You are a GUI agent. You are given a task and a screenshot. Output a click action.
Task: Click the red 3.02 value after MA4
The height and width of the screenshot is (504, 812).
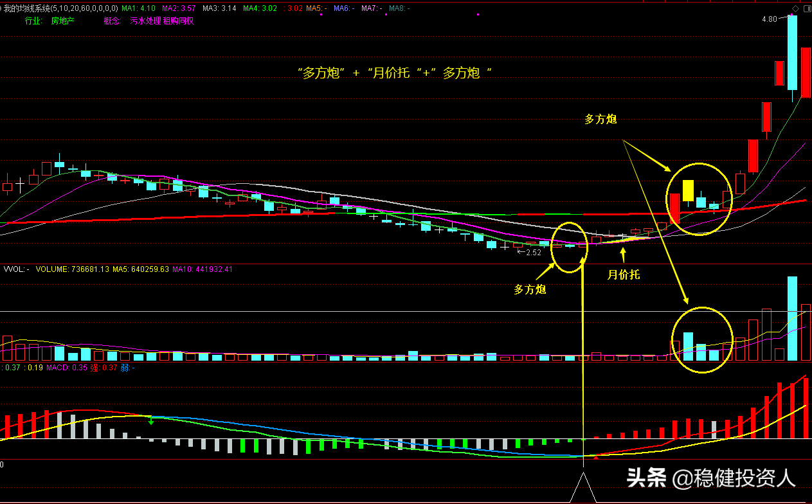point(293,8)
